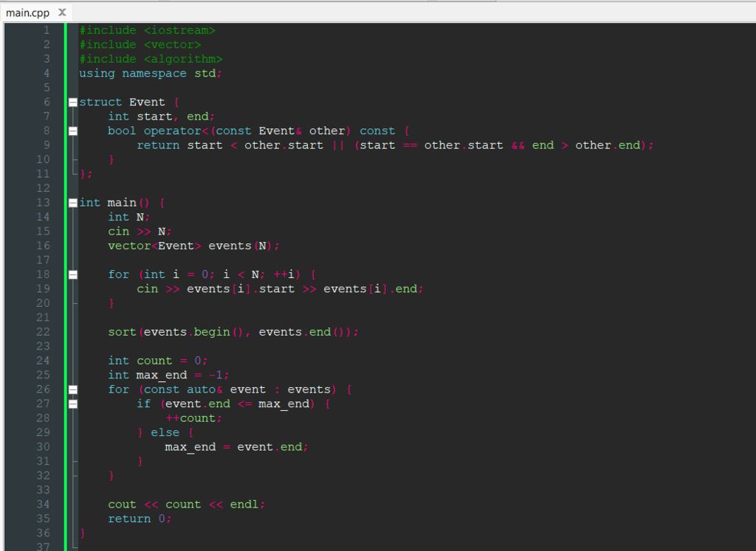Collapse the if block fold on line 27
The height and width of the screenshot is (551, 756).
pyautogui.click(x=73, y=404)
